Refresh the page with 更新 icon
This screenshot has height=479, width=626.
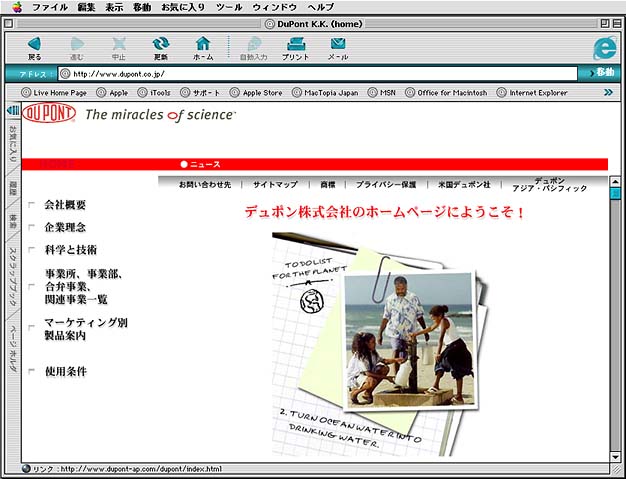coord(161,44)
